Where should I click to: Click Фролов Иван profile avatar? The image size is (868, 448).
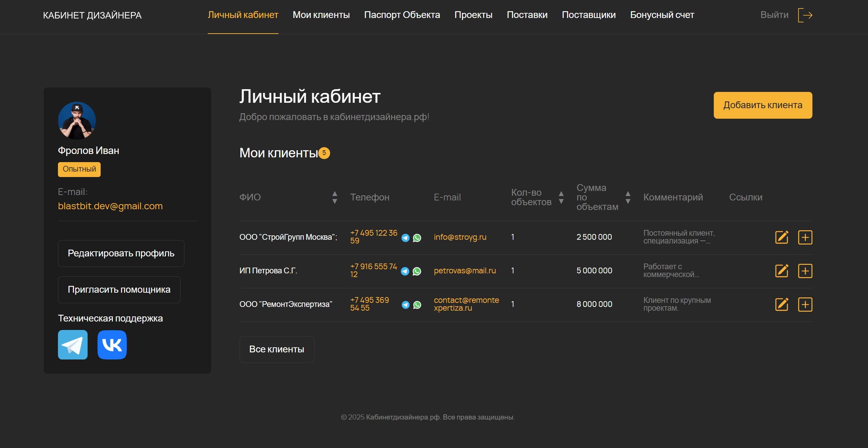tap(77, 121)
